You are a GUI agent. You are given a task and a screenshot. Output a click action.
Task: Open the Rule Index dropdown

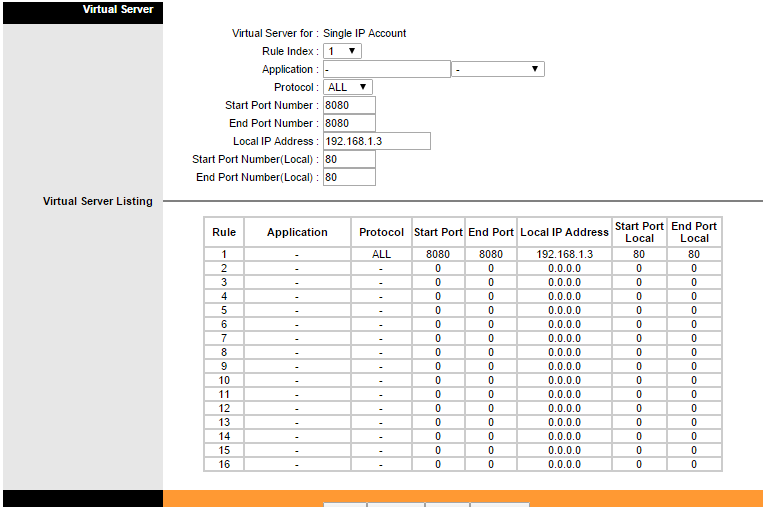tap(342, 51)
